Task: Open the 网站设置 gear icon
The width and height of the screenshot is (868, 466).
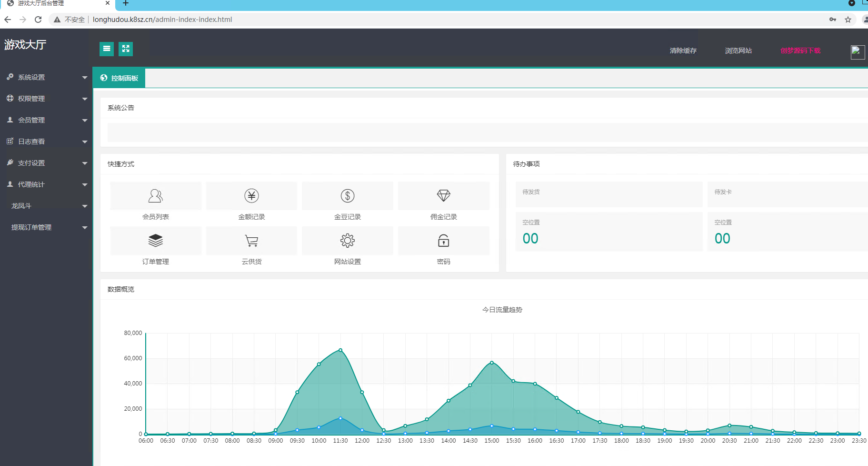Action: click(x=348, y=241)
